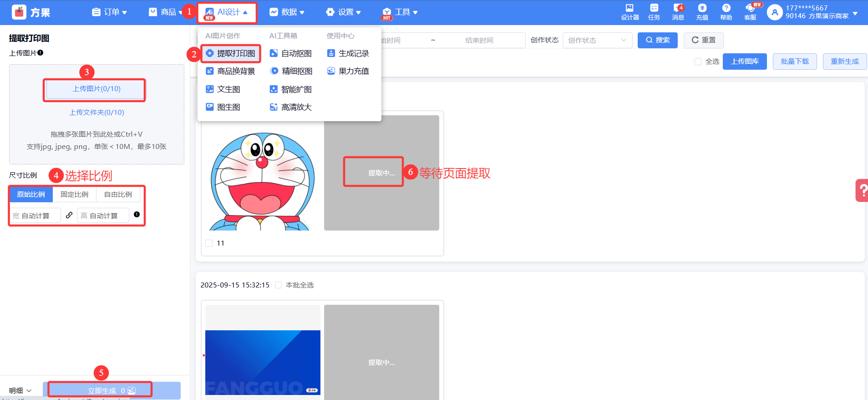868x400 pixels.
Task: Open the Doraemon image thumbnail
Action: tap(263, 173)
